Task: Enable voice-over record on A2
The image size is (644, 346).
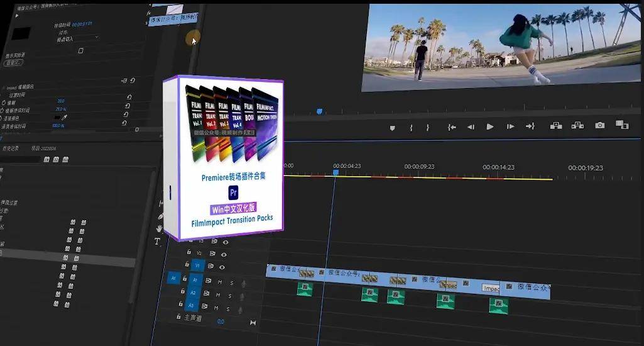Action: [242, 297]
